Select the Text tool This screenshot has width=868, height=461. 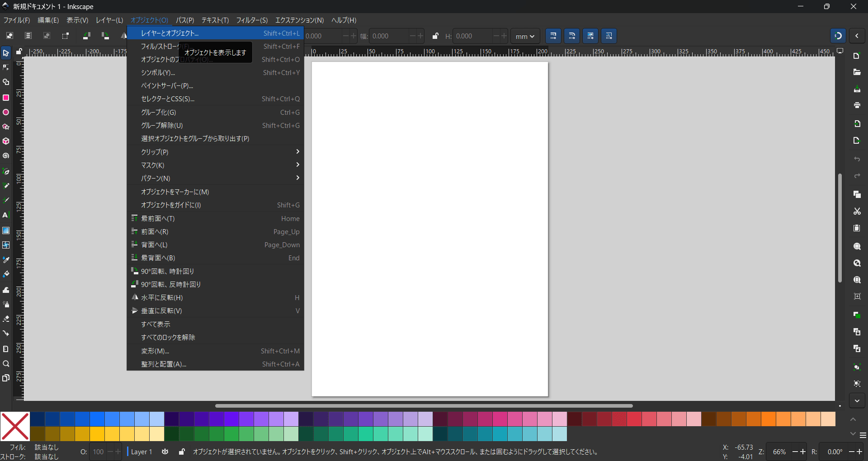[x=6, y=215]
